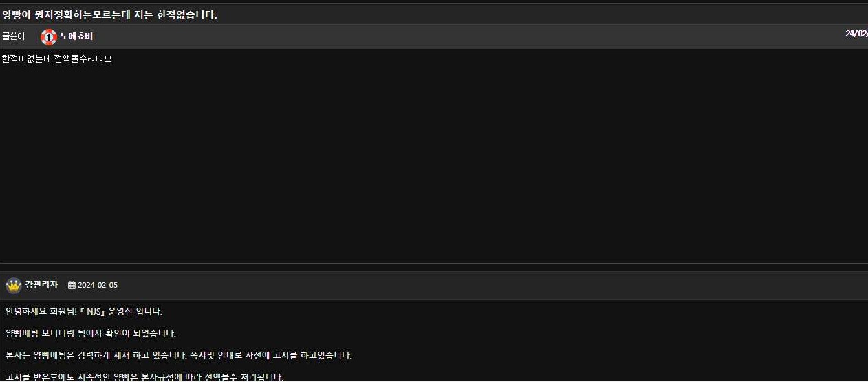Open commenter profile 강관리자
The width and height of the screenshot is (868, 382).
[x=41, y=285]
